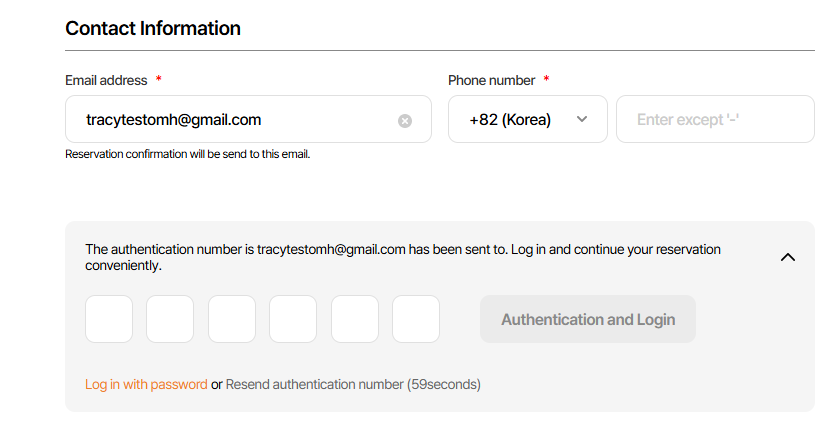
Task: Clear the email address with the X icon
Action: [x=405, y=121]
